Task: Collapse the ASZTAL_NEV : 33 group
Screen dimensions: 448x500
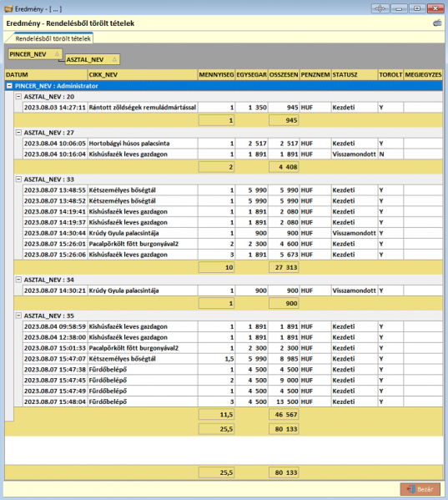Action: pyautogui.click(x=18, y=179)
